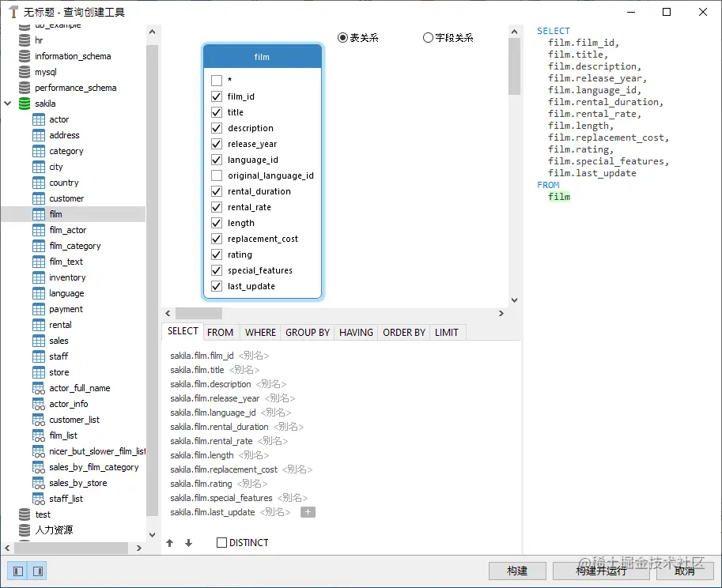This screenshot has width=722, height=588.
Task: Switch to the WHERE tab
Action: tap(260, 332)
